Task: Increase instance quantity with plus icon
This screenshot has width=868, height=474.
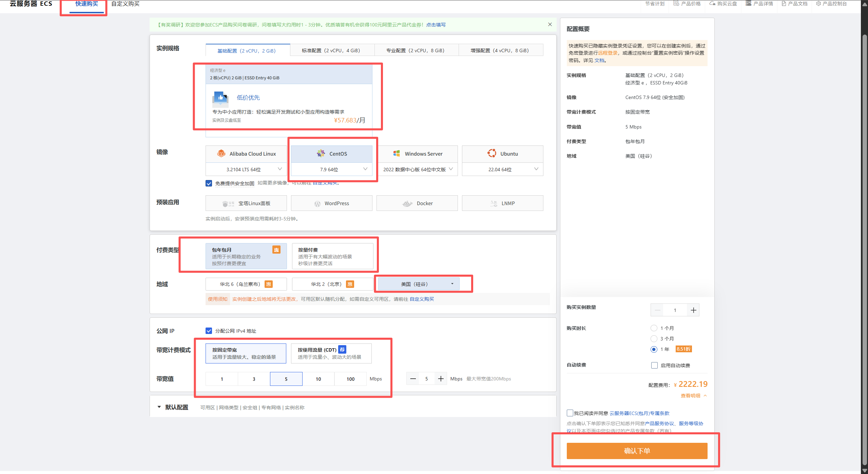Action: pyautogui.click(x=693, y=310)
